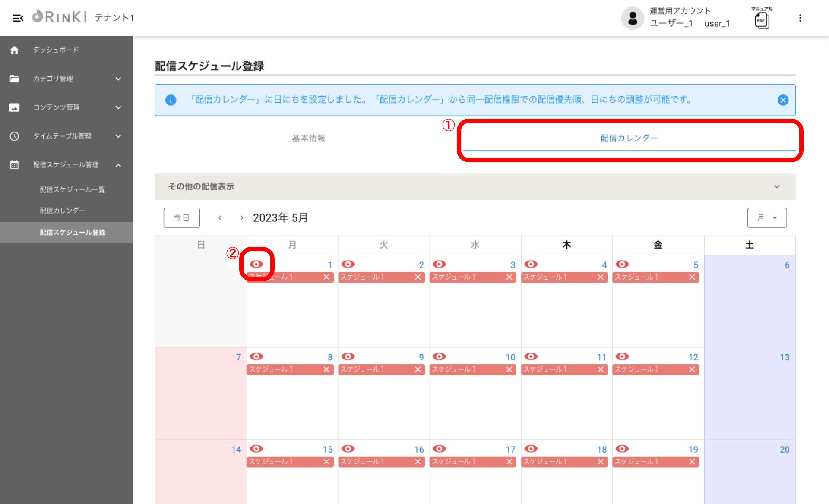
Task: Open the three-dot more options menu
Action: point(800,18)
